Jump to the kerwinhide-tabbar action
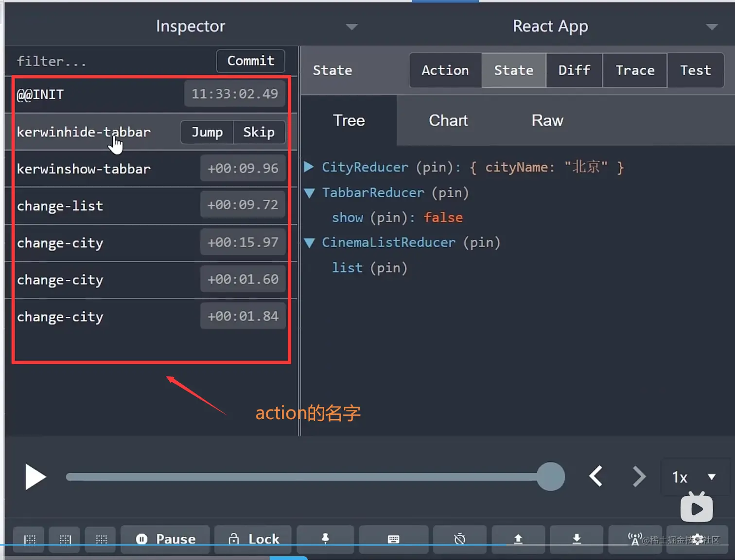735x560 pixels. tap(207, 132)
